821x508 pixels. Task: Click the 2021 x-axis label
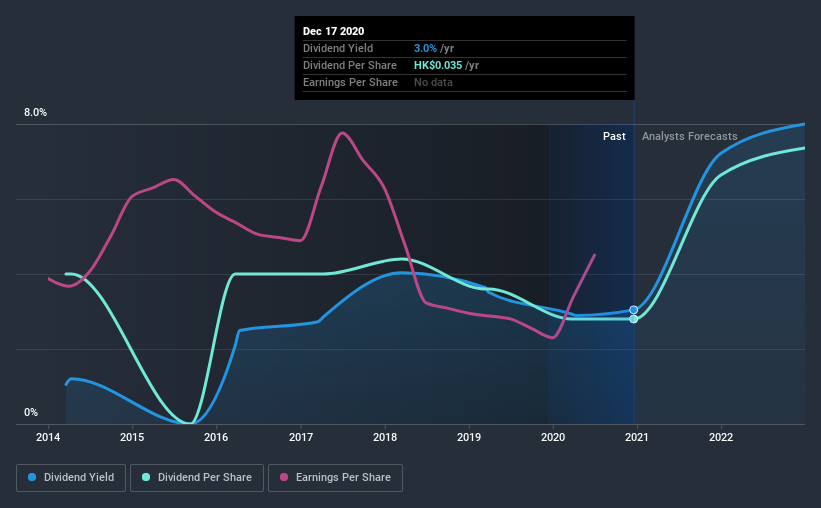(x=637, y=437)
